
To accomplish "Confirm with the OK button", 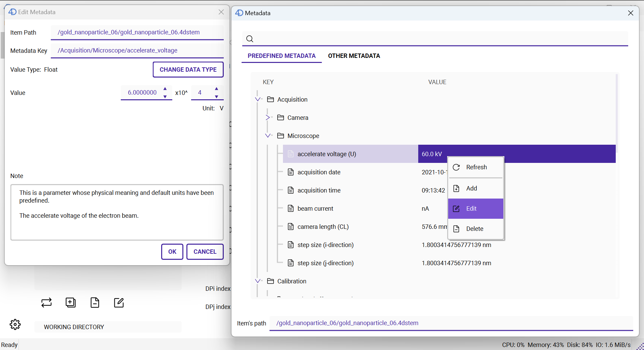I will click(172, 252).
